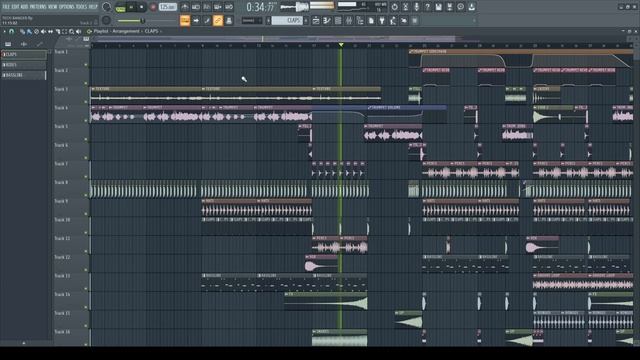Select the playlist select tool

(x=64, y=31)
